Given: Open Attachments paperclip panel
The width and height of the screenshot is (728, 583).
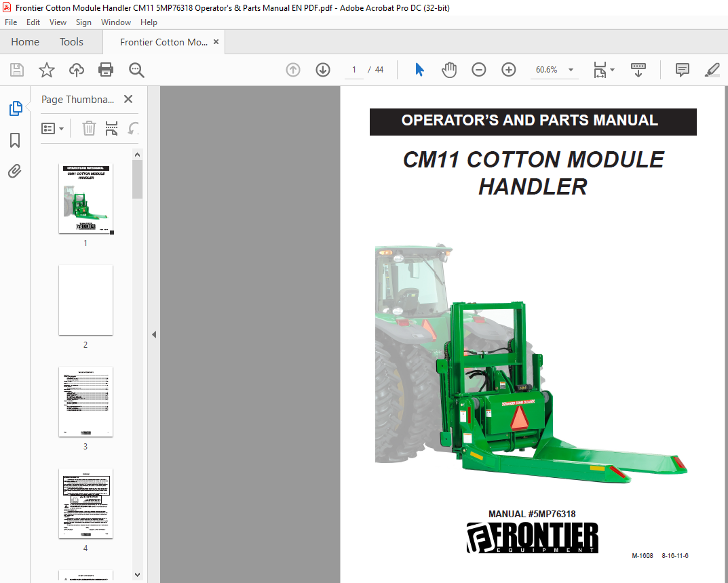Looking at the screenshot, I should [15, 172].
